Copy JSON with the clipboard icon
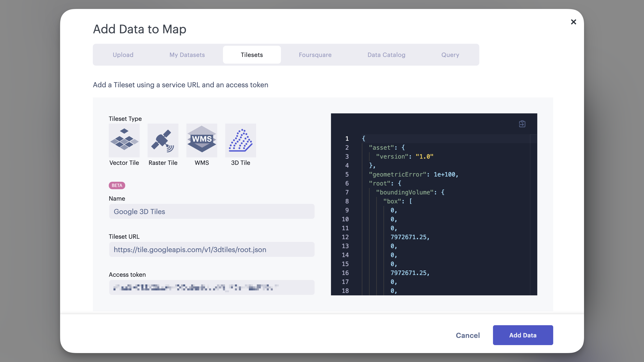Screen dimensions: 644x362 (522, 124)
